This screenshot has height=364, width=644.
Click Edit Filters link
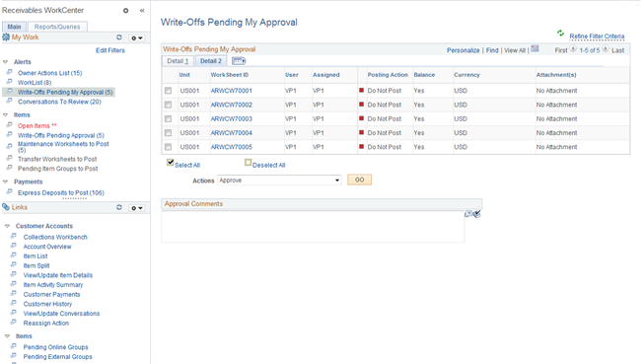[110, 50]
